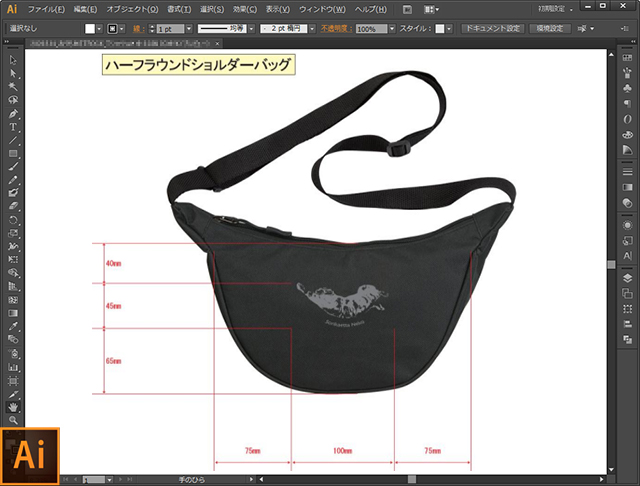Open the brush definition dropdown
This screenshot has height=486, width=640.
tap(312, 29)
